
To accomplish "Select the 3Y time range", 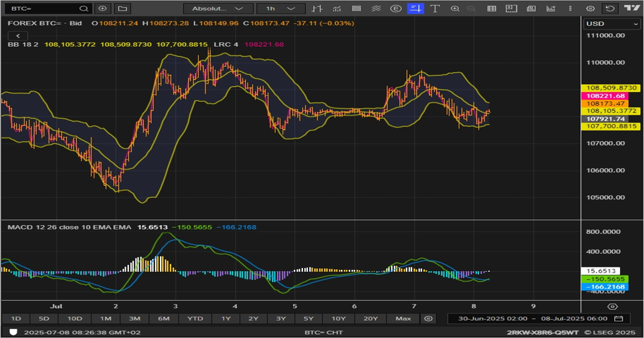I will (x=281, y=318).
